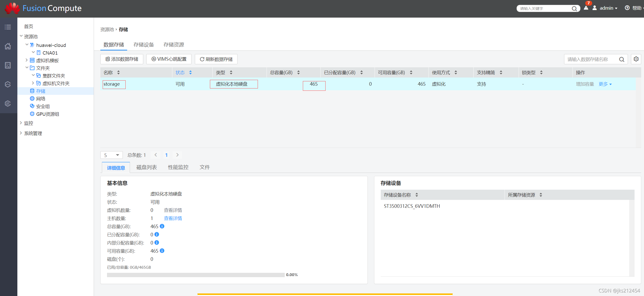Open the page size dropdown showing 5
Image resolution: width=644 pixels, height=296 pixels.
coord(112,155)
